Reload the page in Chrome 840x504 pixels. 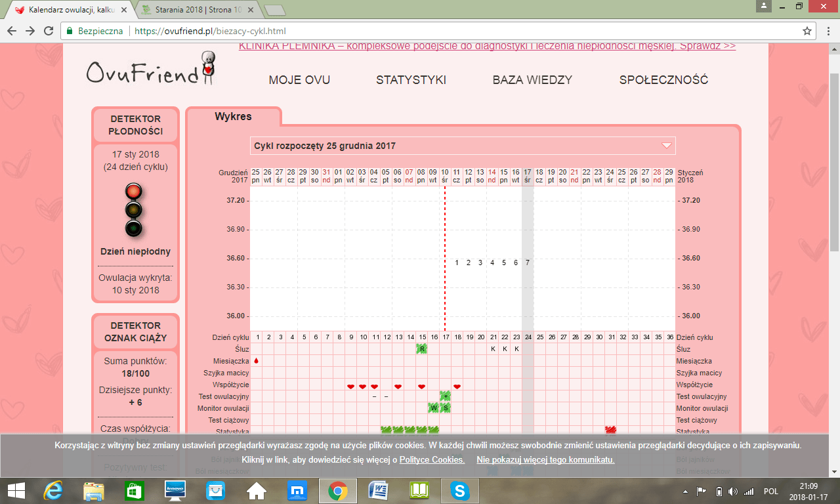(49, 31)
